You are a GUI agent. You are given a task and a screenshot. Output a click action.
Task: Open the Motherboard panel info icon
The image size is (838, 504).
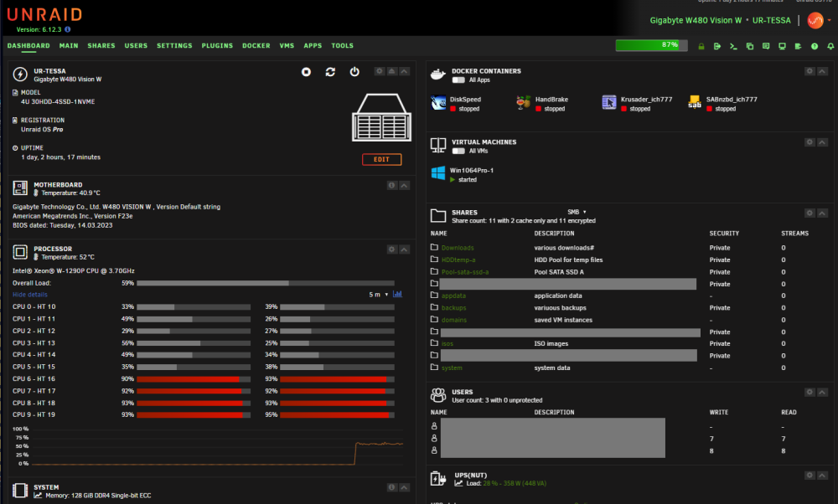(391, 185)
